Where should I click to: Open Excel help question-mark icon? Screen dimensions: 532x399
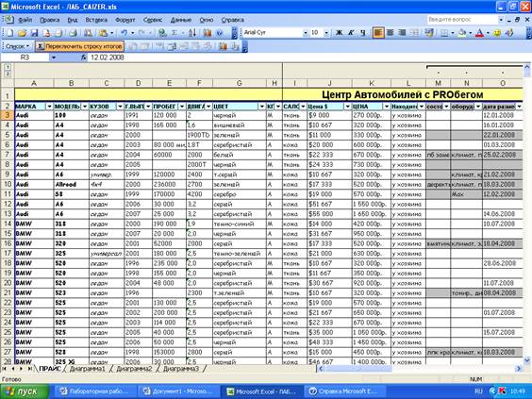[219, 33]
